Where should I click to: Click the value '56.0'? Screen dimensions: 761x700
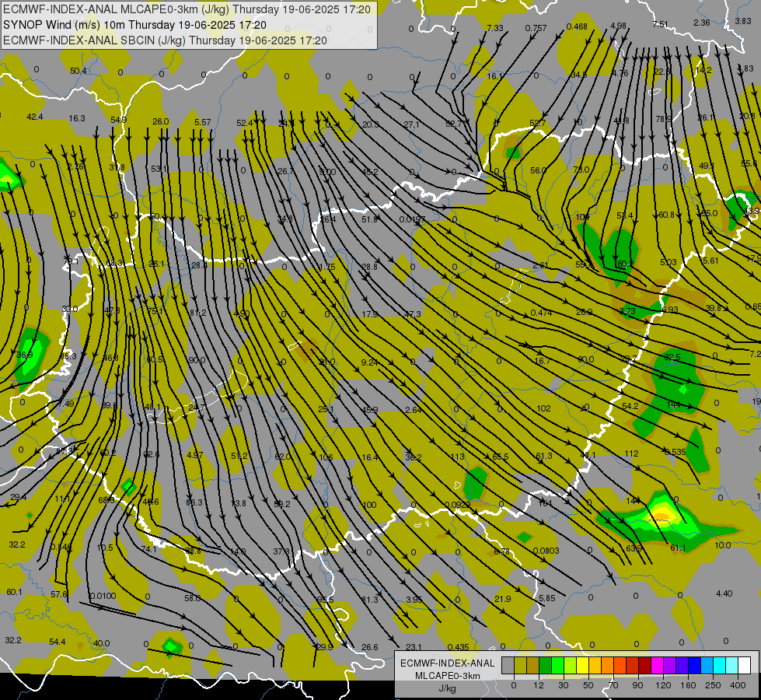tap(538, 170)
